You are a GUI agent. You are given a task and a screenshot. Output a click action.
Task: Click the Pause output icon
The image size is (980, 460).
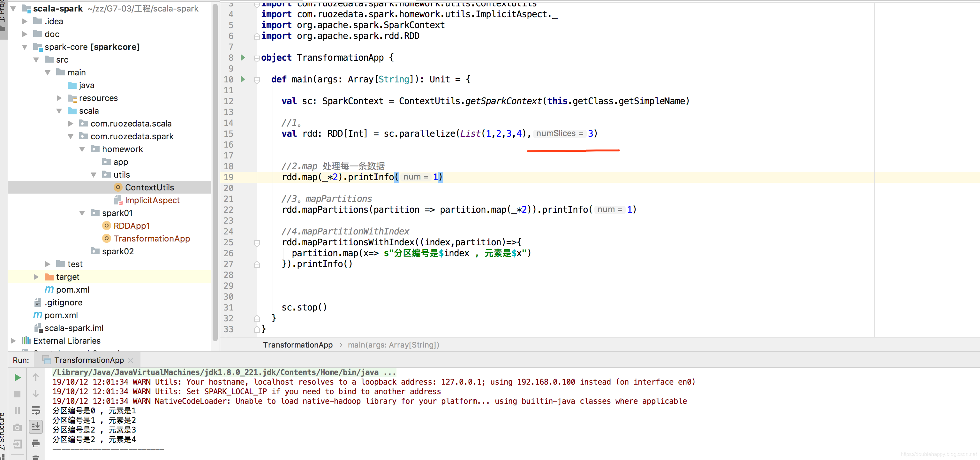click(x=17, y=410)
